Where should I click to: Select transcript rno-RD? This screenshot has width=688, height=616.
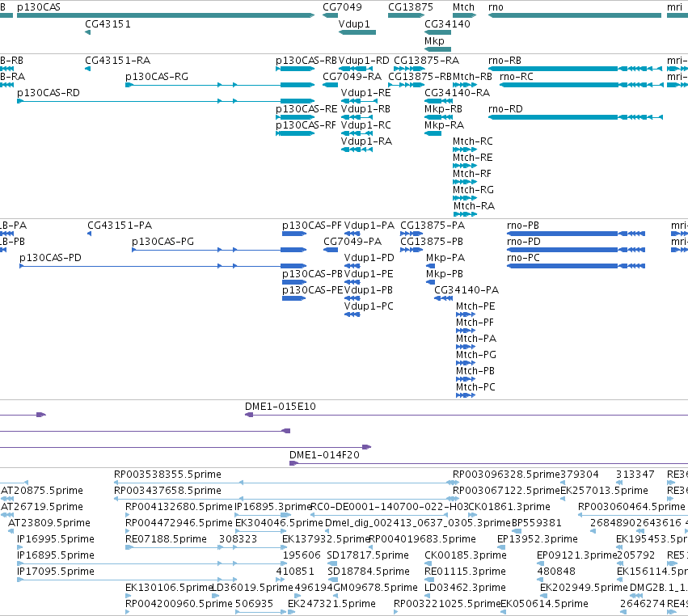pos(505,109)
